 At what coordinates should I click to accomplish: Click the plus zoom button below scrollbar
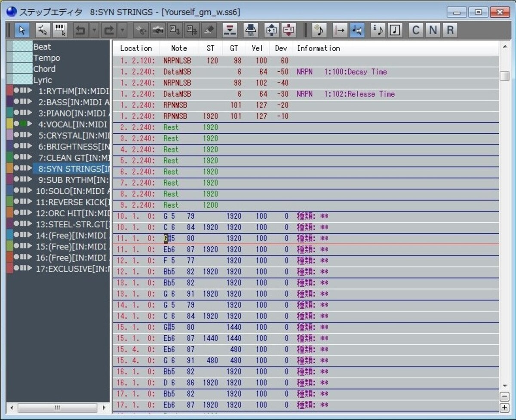[x=505, y=407]
